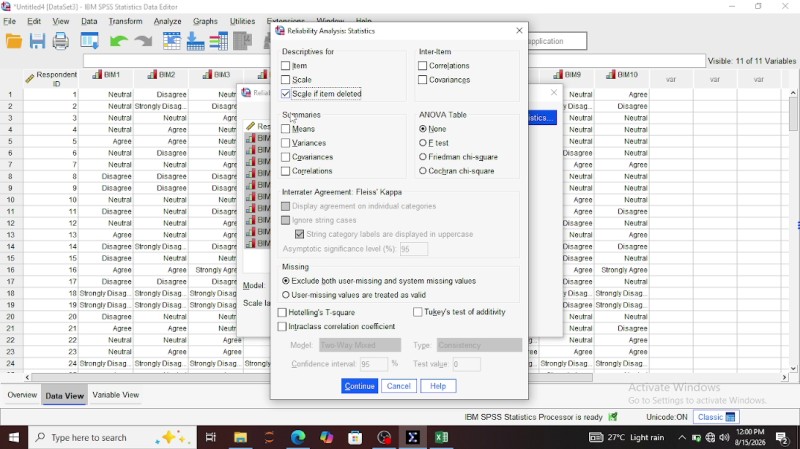Open the Type Consistency dropdown
800x449 pixels.
479,345
